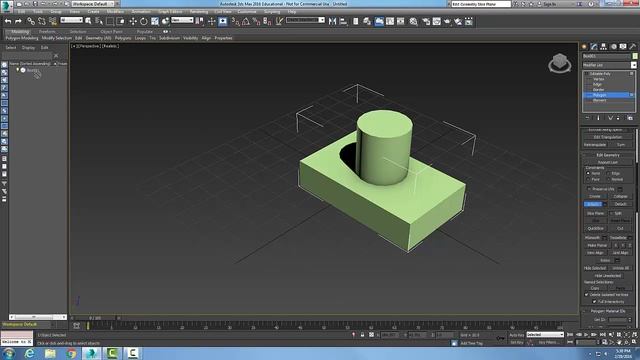Click the Collapse button in Edit Geometry

click(620, 196)
